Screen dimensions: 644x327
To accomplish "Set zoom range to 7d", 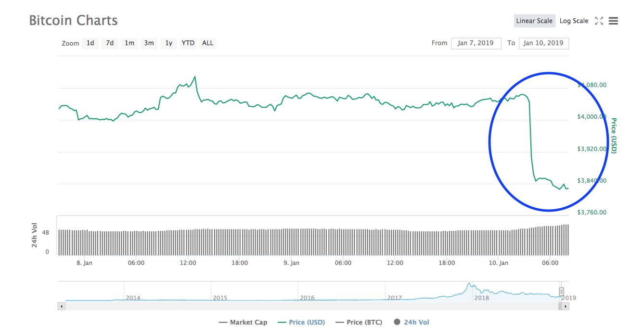I will 110,43.
